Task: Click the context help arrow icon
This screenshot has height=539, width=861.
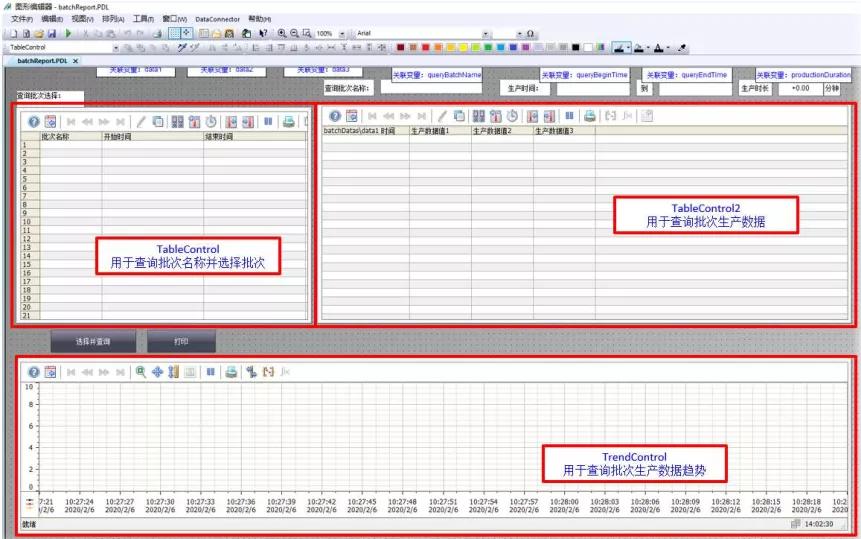Action: point(263,33)
